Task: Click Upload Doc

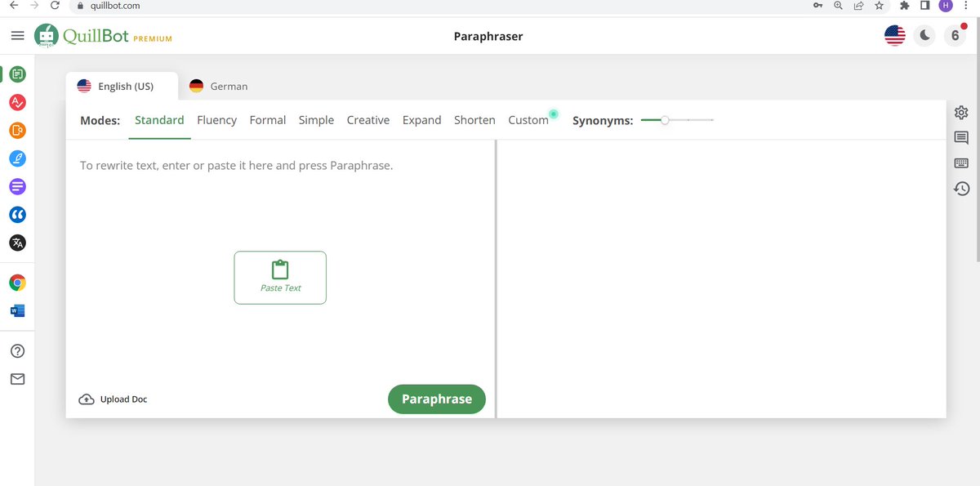Action: [113, 399]
